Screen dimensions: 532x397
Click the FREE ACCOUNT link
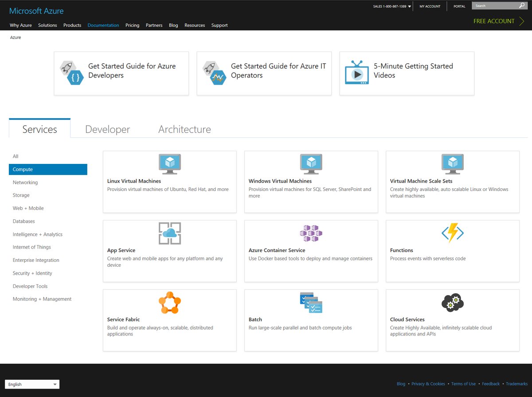click(494, 21)
